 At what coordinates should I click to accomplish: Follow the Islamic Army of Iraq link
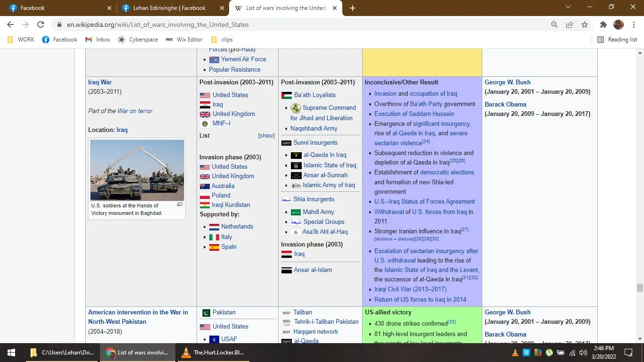329,185
